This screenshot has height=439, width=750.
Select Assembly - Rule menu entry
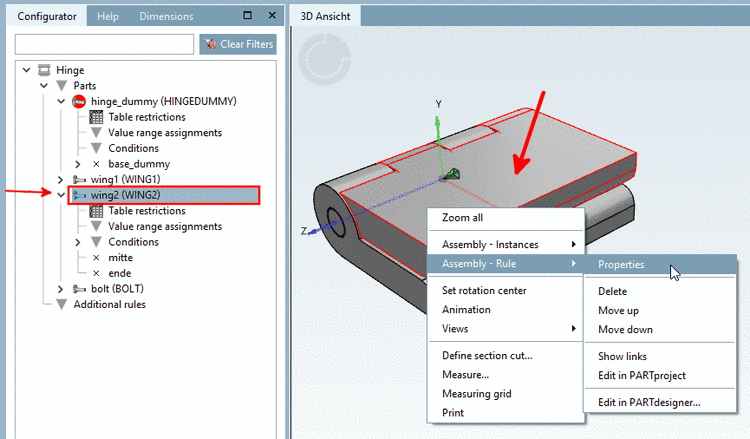click(x=505, y=264)
